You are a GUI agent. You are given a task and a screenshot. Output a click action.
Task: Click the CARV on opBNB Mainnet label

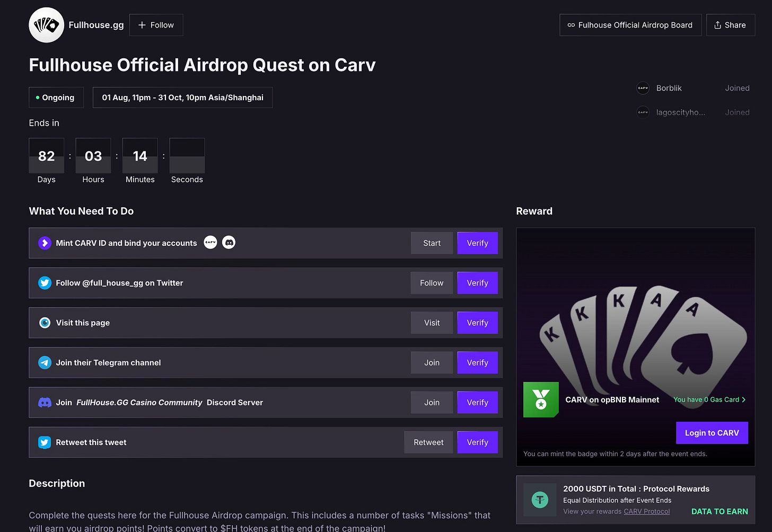click(x=612, y=400)
